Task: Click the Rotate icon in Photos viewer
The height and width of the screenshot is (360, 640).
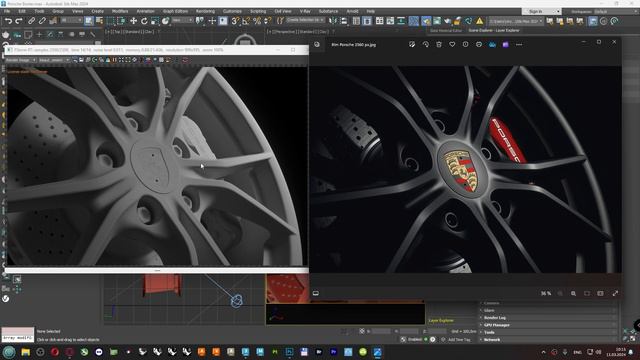Action: 426,44
